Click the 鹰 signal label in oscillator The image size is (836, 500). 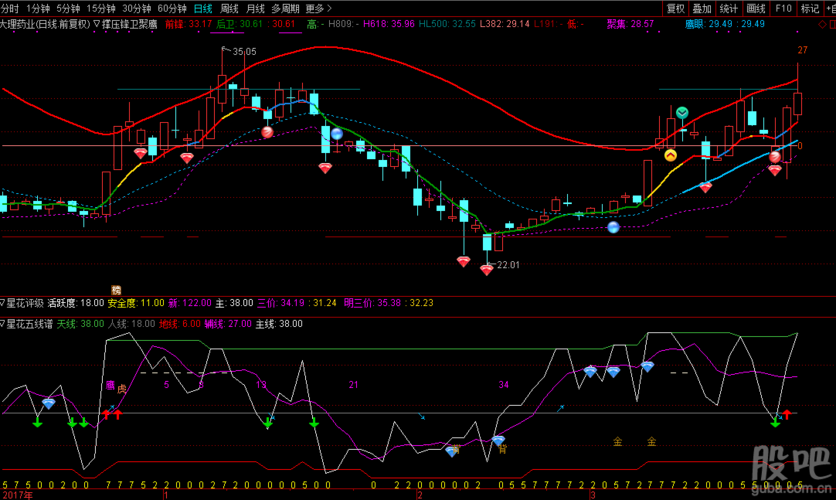[x=110, y=385]
